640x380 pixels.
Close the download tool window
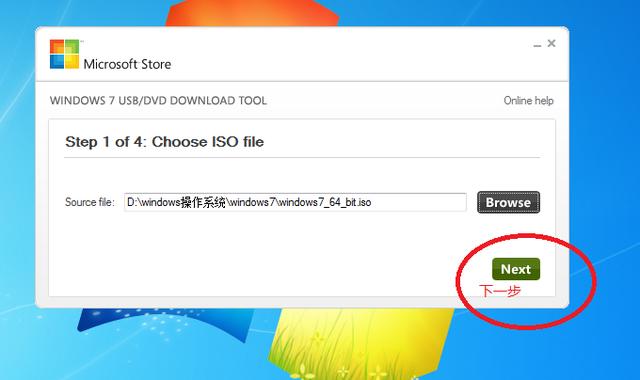click(551, 43)
